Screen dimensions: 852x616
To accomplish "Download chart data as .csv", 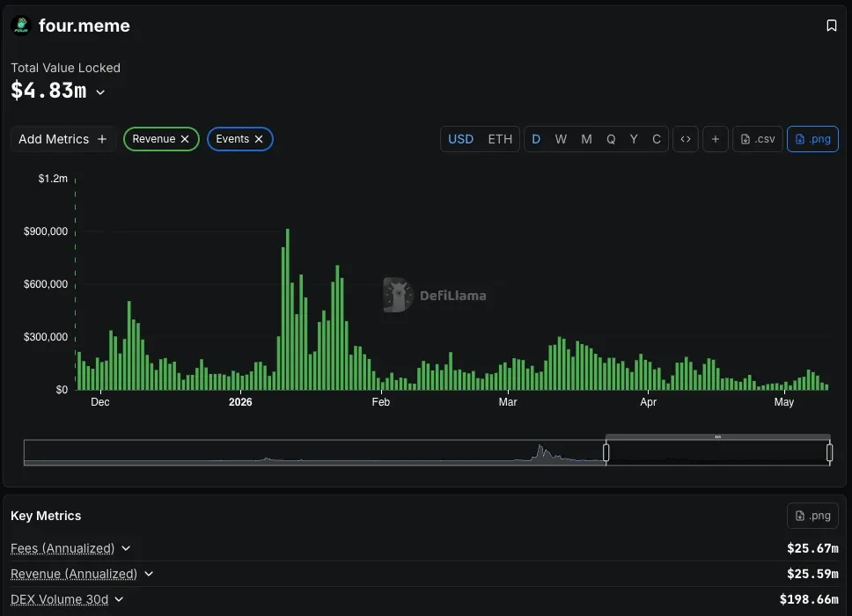I will click(x=758, y=139).
